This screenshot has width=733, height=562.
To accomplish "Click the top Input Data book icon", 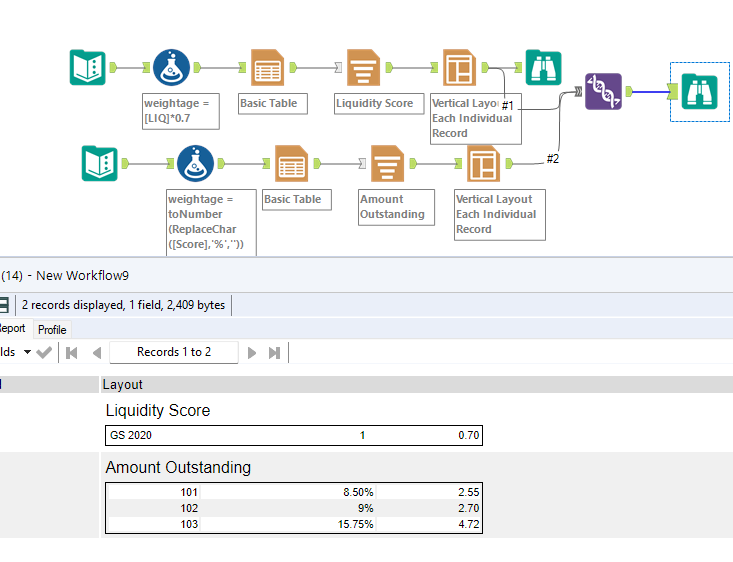I will pos(88,67).
